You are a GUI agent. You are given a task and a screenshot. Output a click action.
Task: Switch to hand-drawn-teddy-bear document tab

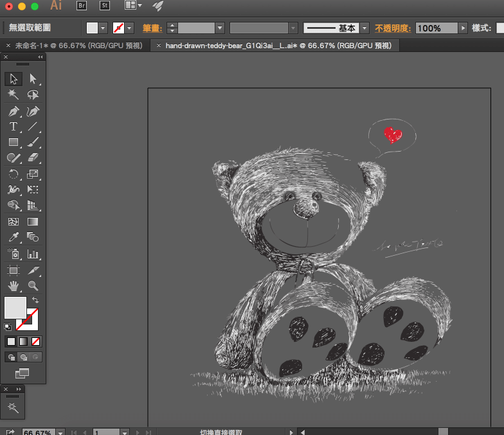coord(278,46)
